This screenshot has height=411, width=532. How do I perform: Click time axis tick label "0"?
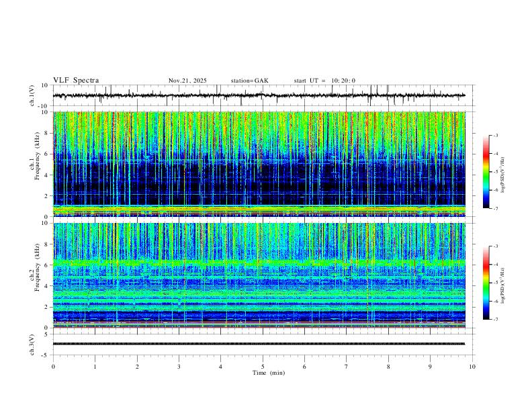tap(53, 367)
